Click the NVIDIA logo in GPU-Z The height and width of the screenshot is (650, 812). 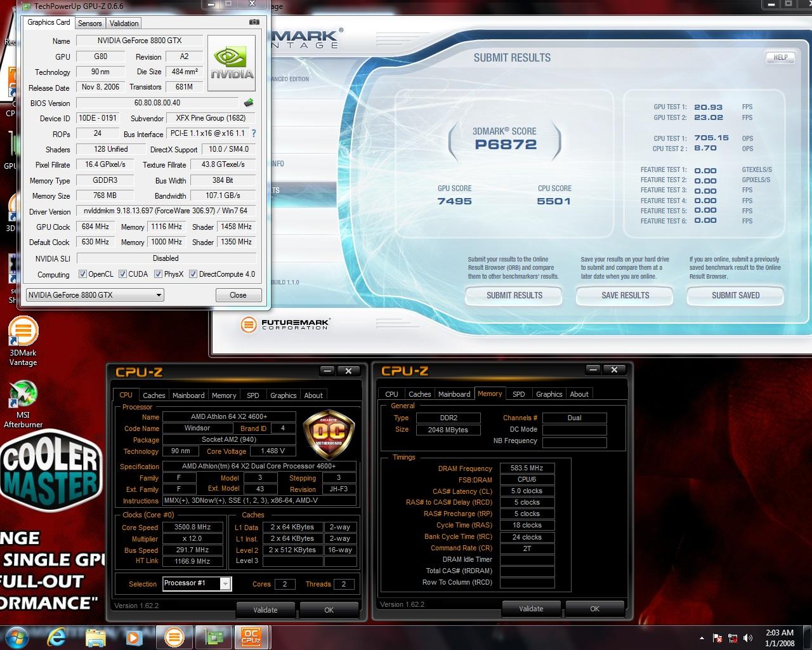coord(232,65)
